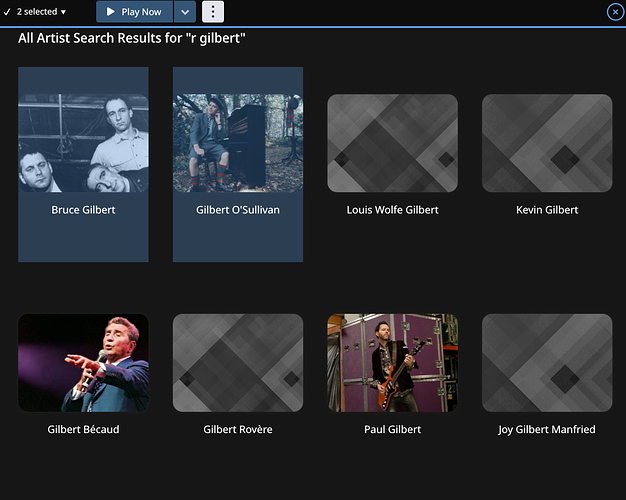The image size is (626, 500).
Task: Click the 'Bruce Gilbert' artist name
Action: click(83, 210)
